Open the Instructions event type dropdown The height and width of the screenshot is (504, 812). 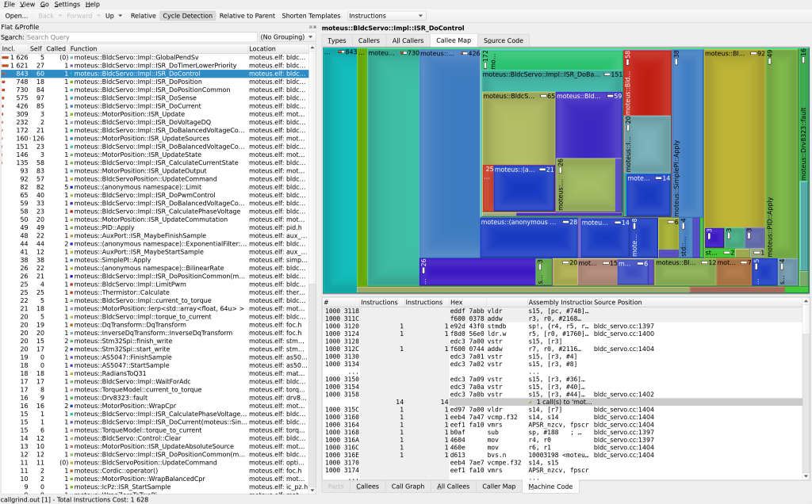[x=386, y=16]
